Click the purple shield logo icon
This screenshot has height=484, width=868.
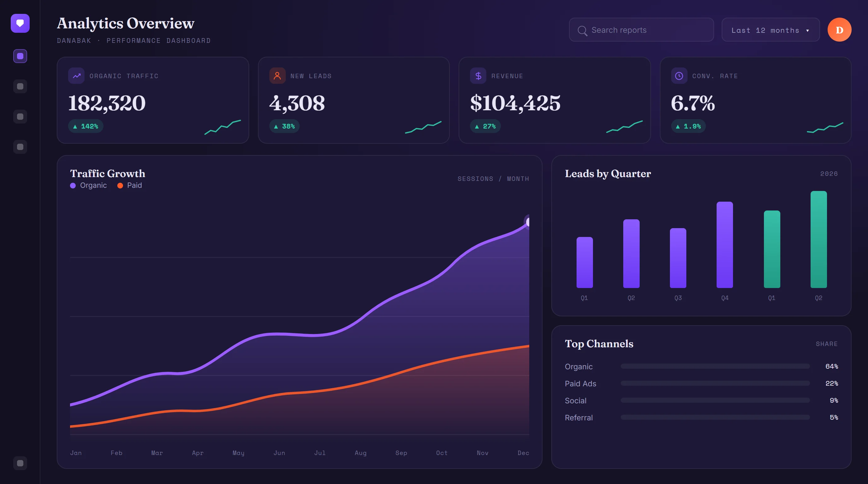pyautogui.click(x=20, y=23)
